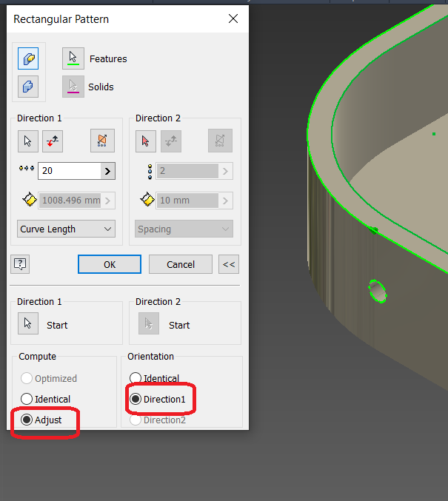Collapse the dialog with the << button

229,264
